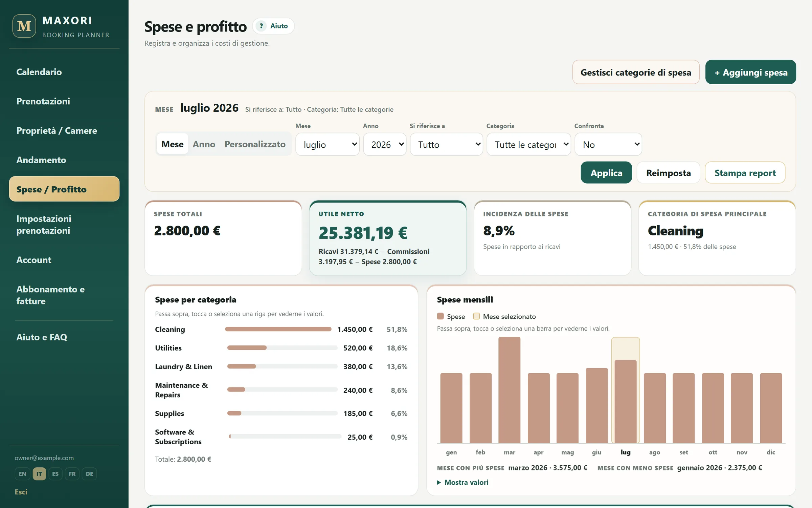Select the Anno period tab
Image resolution: width=812 pixels, height=508 pixels.
[204, 144]
